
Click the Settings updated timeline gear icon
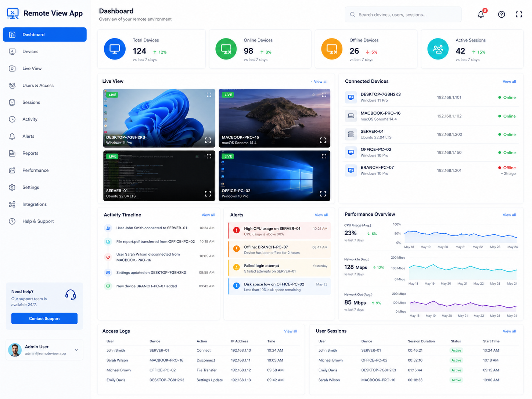(108, 273)
